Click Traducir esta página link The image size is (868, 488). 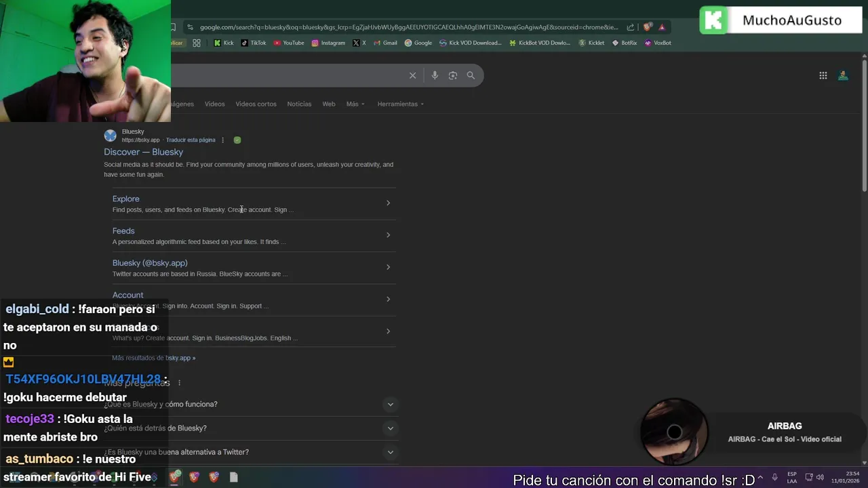click(191, 140)
